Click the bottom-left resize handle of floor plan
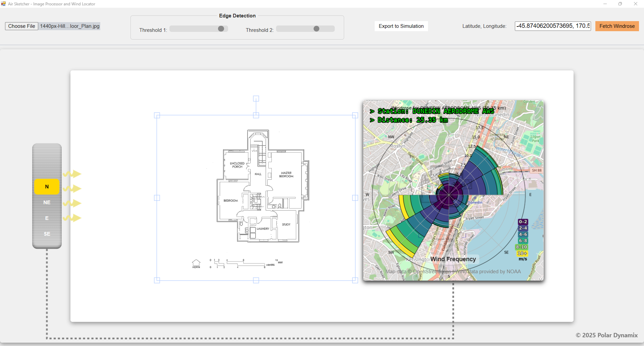Viewport: 644px width, 346px height. pyautogui.click(x=157, y=280)
